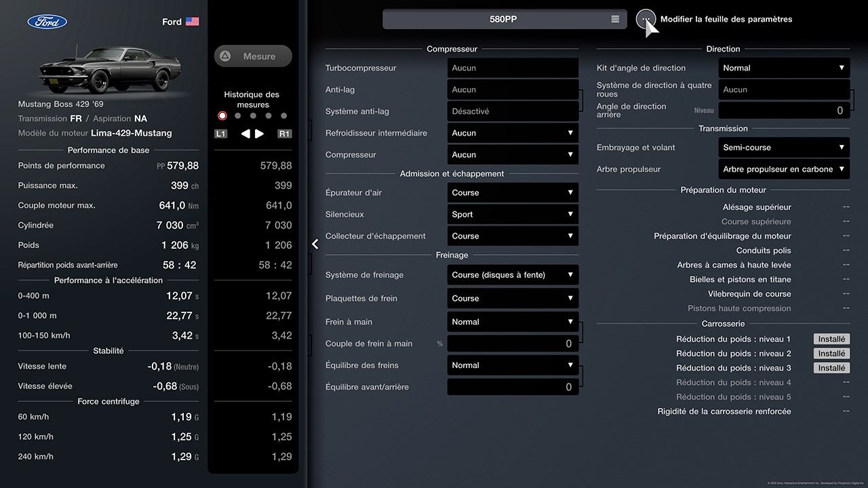Click the Ford logo emblem
868x488 pixels.
point(47,22)
